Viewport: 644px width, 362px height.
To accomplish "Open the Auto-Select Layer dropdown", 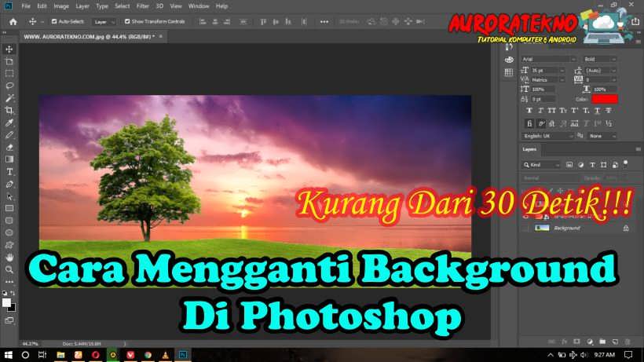I will [x=104, y=22].
